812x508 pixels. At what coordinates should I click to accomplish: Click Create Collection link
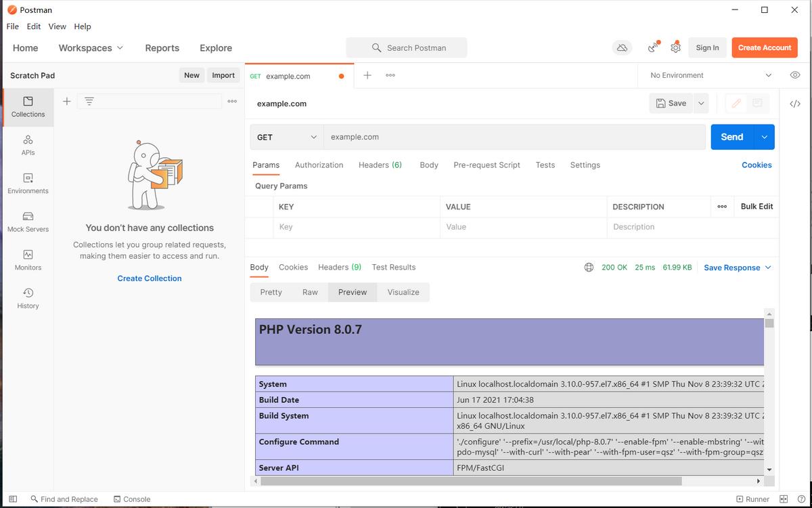[x=149, y=278]
